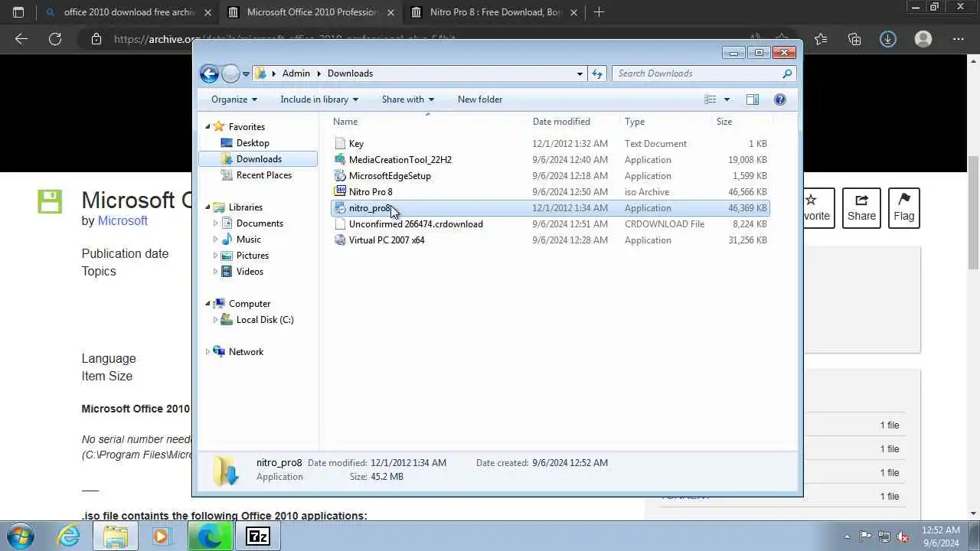980x551 pixels.
Task: Click the Search Downloads input field
Action: (697, 73)
